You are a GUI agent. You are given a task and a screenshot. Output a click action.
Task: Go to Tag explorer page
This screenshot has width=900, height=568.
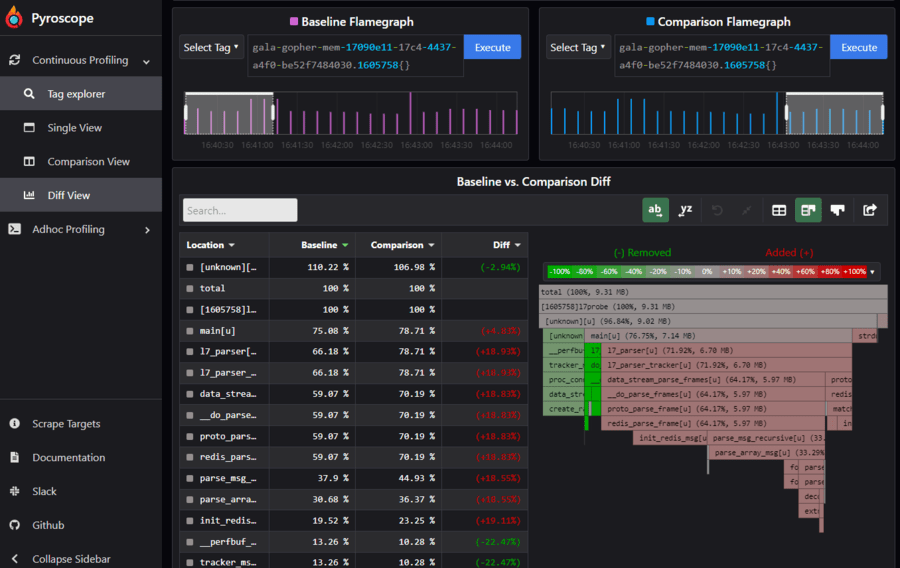[x=76, y=94]
